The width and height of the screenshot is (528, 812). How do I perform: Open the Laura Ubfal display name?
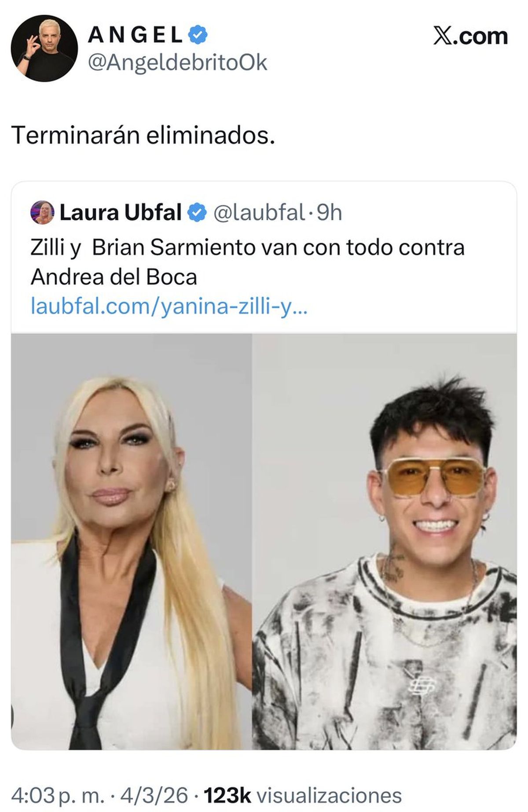pyautogui.click(x=120, y=213)
